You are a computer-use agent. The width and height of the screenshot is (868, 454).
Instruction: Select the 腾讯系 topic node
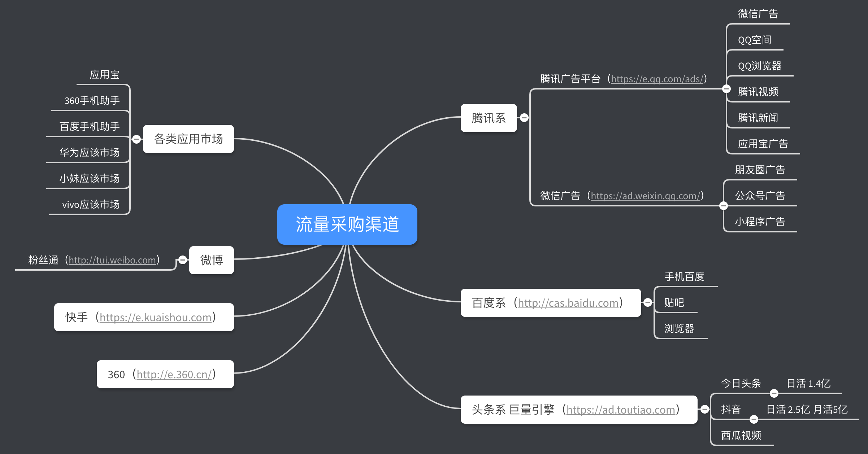tap(489, 118)
